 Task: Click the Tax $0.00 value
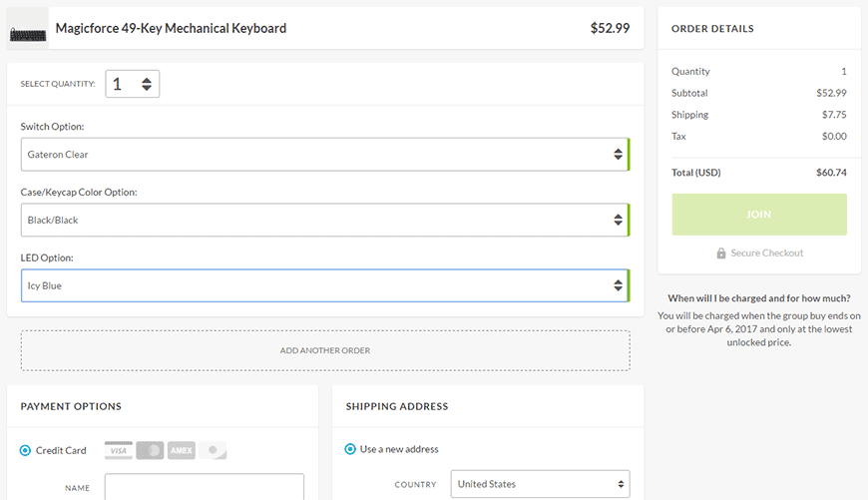click(834, 136)
